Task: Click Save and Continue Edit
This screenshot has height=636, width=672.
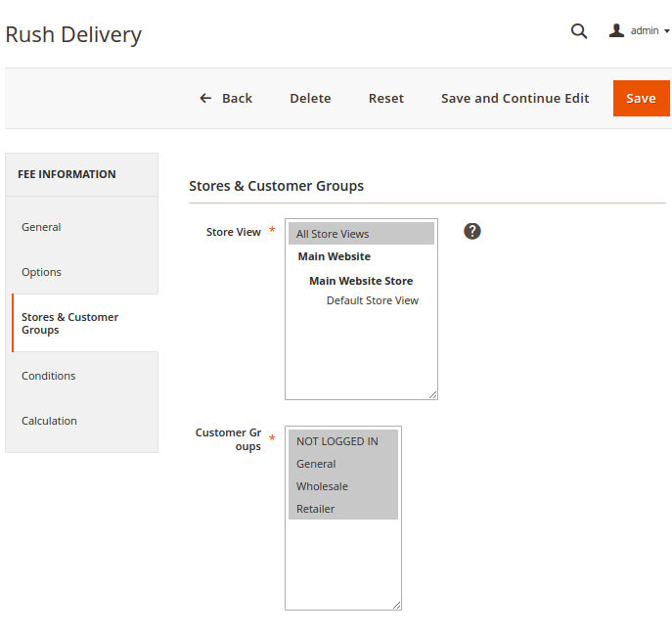Action: click(x=515, y=98)
